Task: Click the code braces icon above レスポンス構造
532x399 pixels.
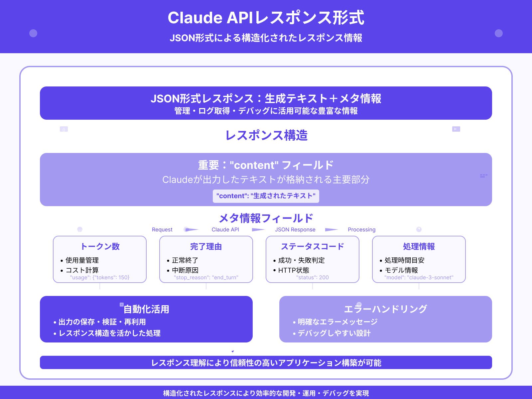Action: 63,129
